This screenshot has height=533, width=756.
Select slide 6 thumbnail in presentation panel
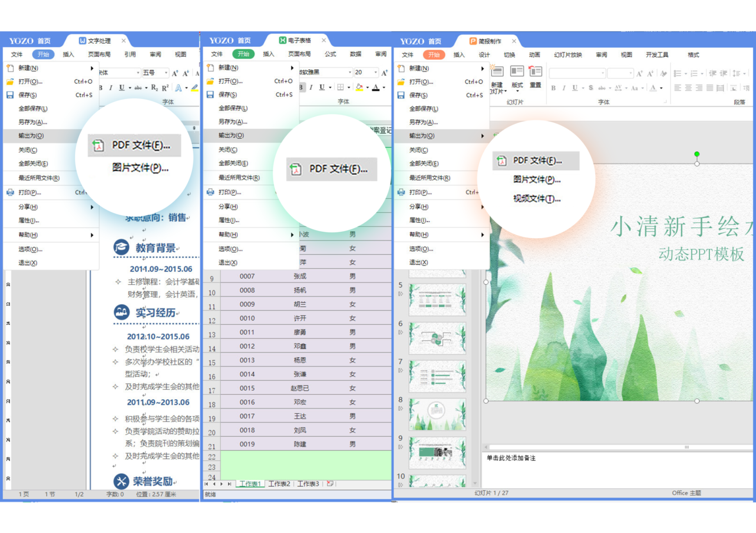[x=437, y=338]
